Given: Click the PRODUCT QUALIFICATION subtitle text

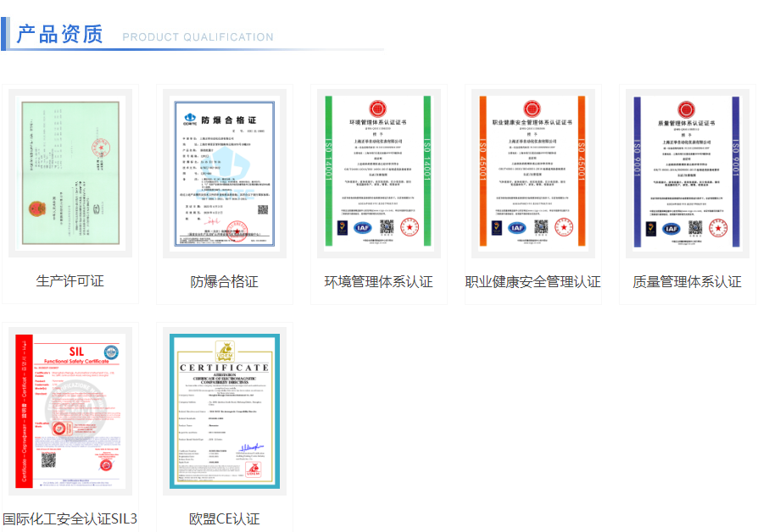Looking at the screenshot, I should tap(198, 37).
